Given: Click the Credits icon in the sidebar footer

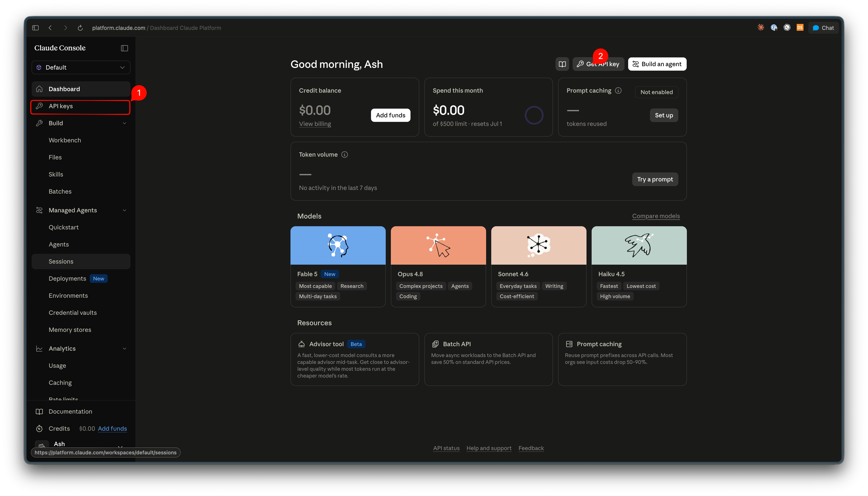Looking at the screenshot, I should coord(39,429).
